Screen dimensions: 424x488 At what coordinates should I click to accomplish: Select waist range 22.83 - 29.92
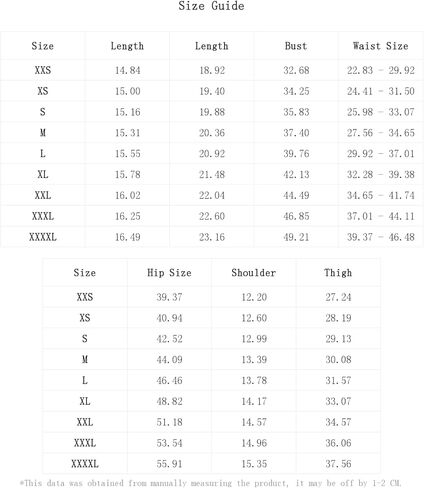pyautogui.click(x=381, y=70)
